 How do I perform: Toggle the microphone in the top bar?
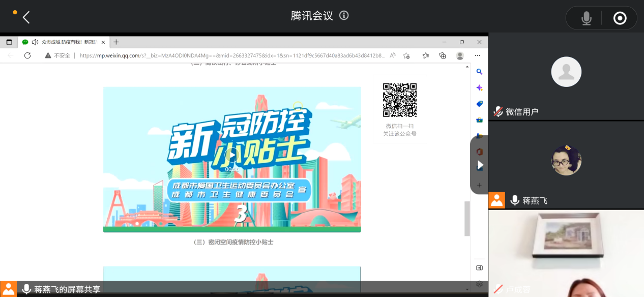[587, 18]
